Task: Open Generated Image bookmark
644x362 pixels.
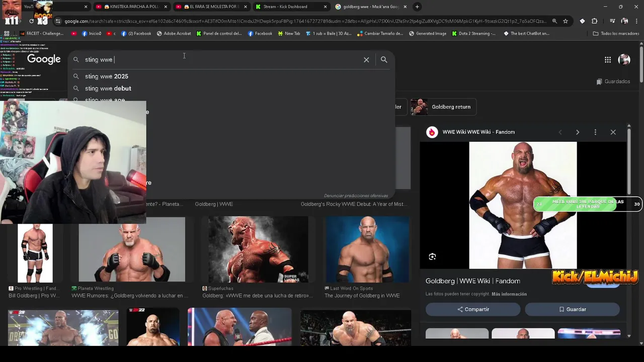Action: click(427, 34)
